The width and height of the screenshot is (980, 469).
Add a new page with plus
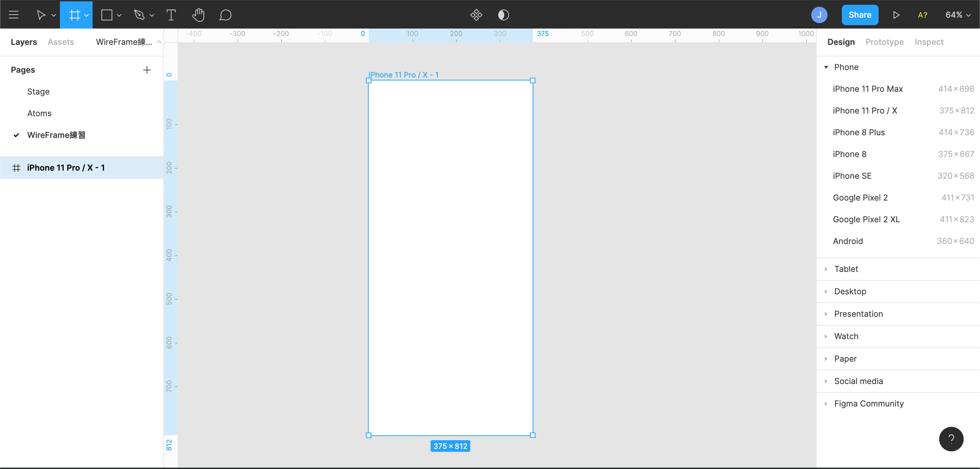(147, 70)
